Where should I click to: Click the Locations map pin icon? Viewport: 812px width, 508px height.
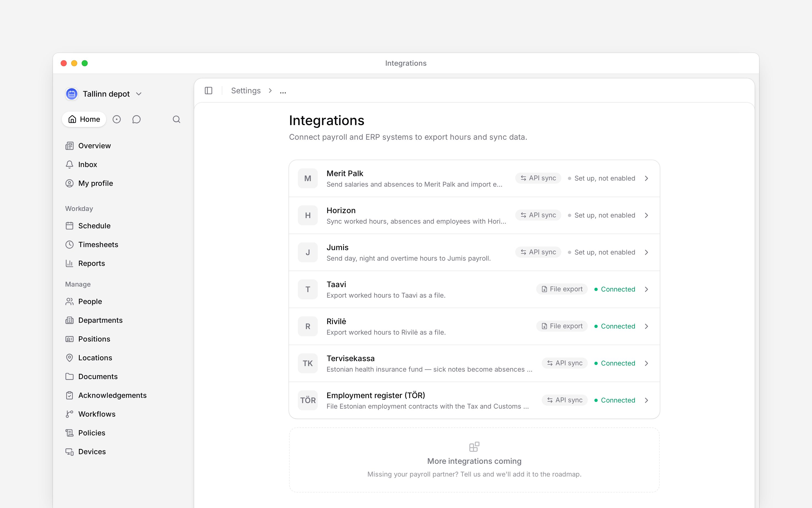pyautogui.click(x=70, y=358)
